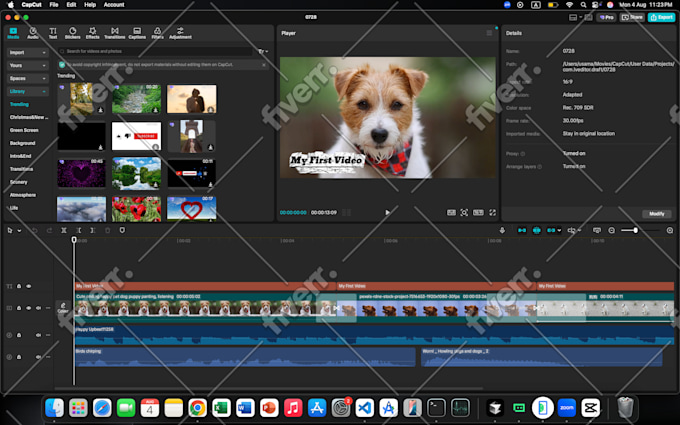Screen dimensions: 680x425
Task: Open the Captions panel
Action: 137,33
